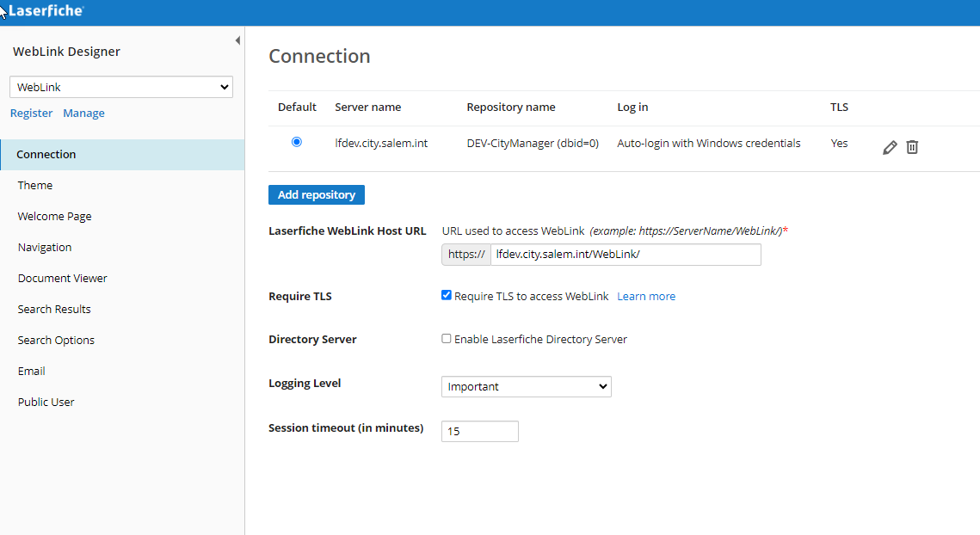Click the Connection page heading
Image resolution: width=980 pixels, height=535 pixels.
coord(319,56)
